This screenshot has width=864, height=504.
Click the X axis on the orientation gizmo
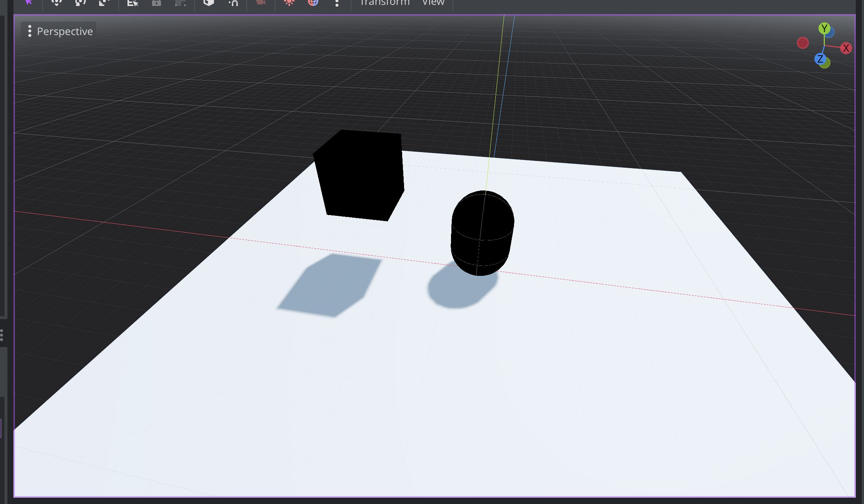coord(846,48)
